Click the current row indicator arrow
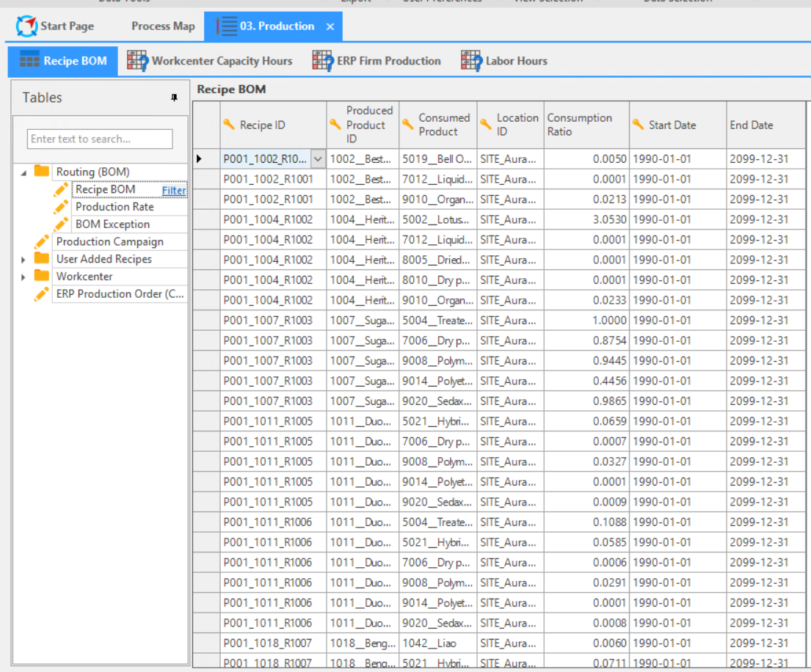The height and width of the screenshot is (672, 811). click(199, 158)
